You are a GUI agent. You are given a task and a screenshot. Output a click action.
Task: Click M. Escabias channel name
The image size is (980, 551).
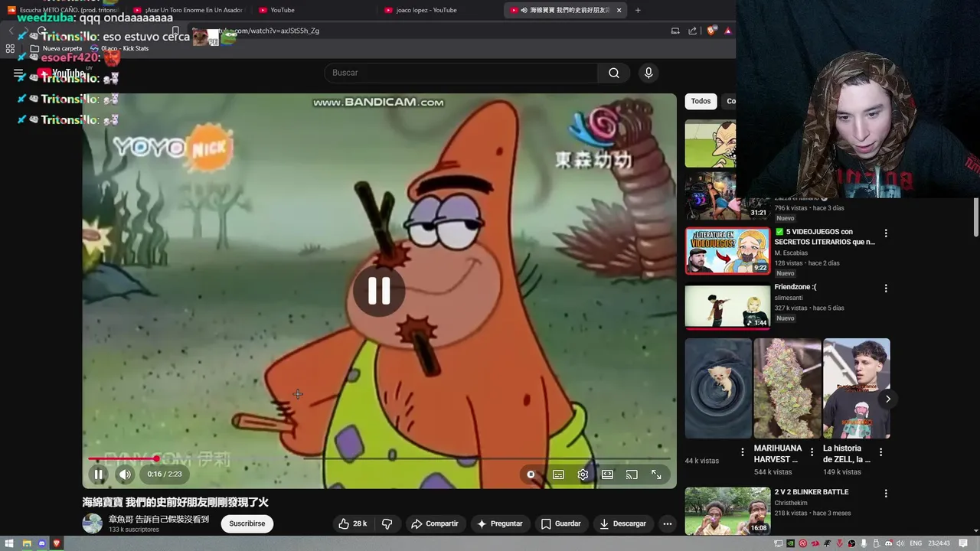[791, 253]
